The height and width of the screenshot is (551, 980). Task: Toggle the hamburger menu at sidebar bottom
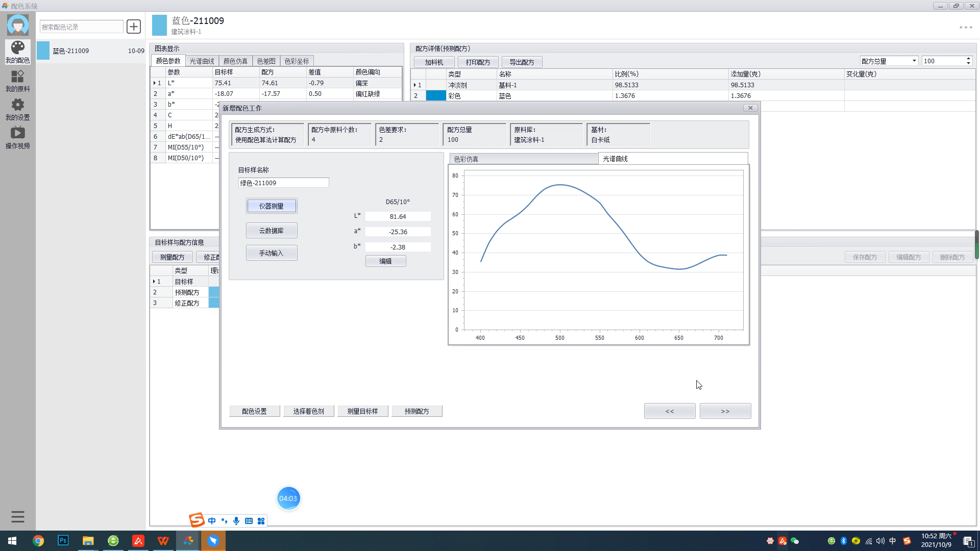click(x=17, y=517)
